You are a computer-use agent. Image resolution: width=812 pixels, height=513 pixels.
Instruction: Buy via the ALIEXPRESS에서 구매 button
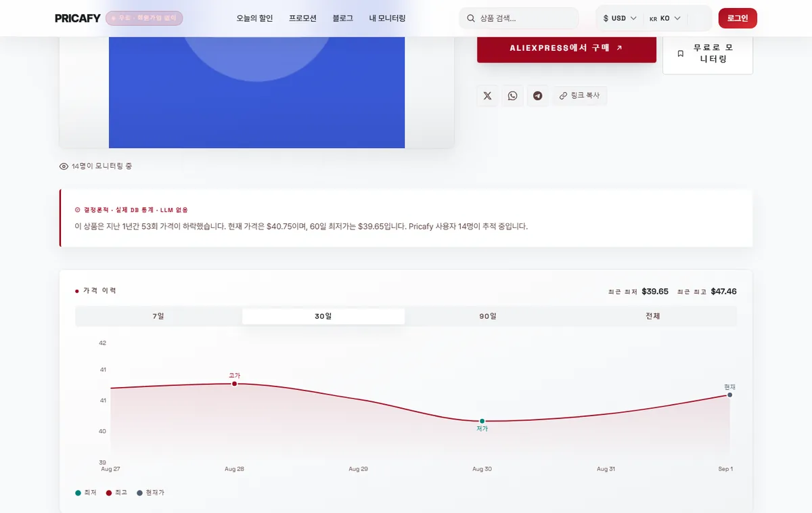coord(566,48)
